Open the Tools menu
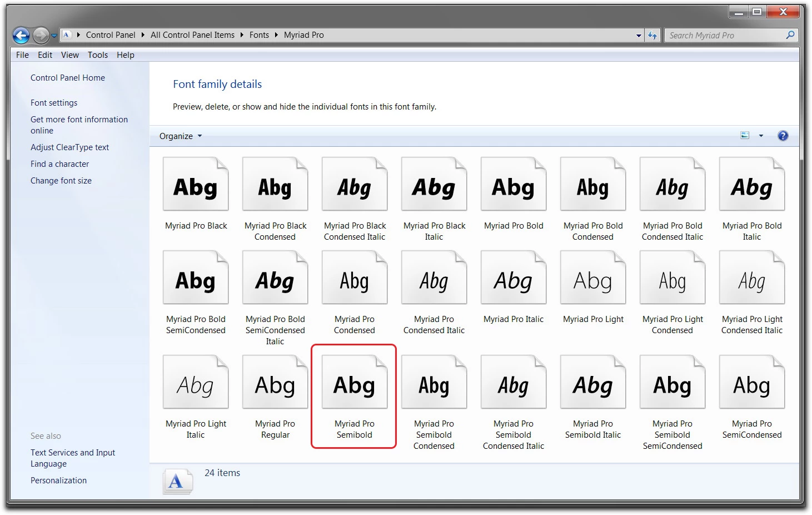Image resolution: width=812 pixels, height=515 pixels. point(98,55)
